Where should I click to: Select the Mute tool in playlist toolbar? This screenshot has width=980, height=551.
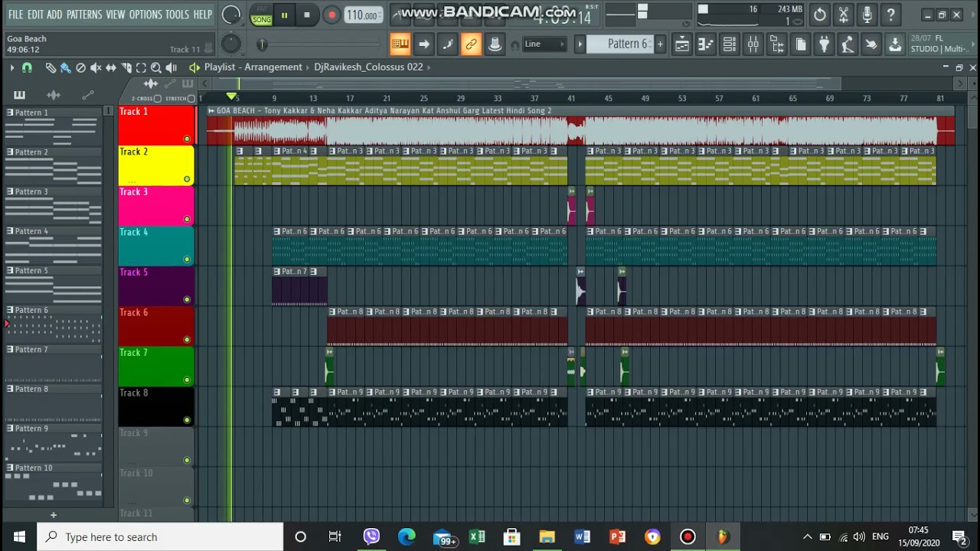coord(96,67)
